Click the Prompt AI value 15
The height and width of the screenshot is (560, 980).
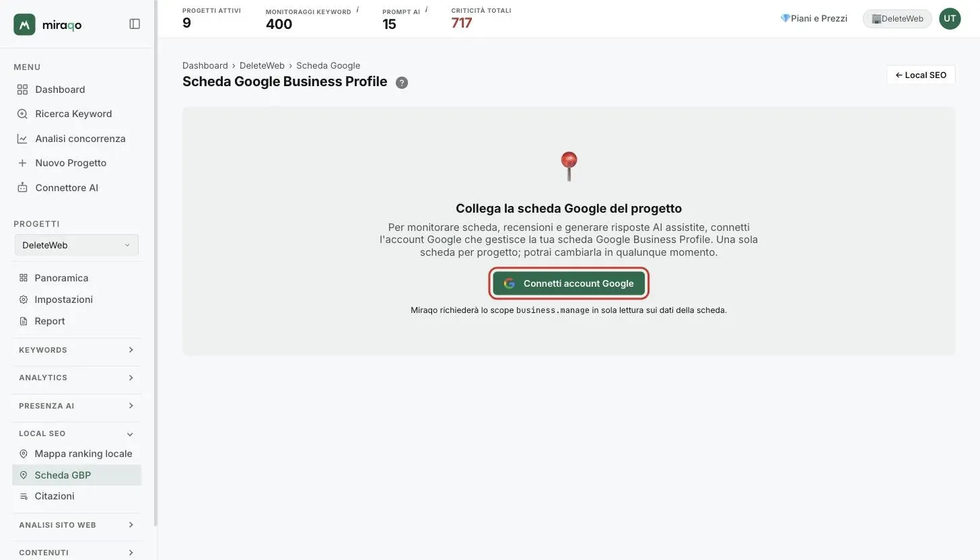[x=389, y=24]
